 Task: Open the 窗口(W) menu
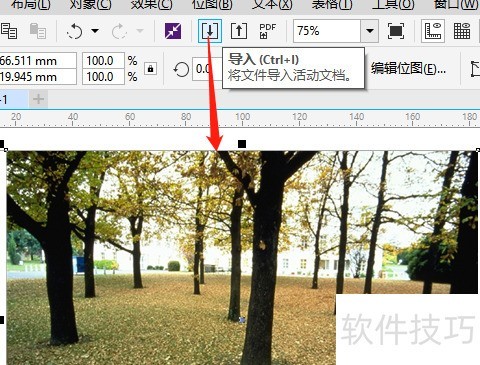[x=456, y=5]
